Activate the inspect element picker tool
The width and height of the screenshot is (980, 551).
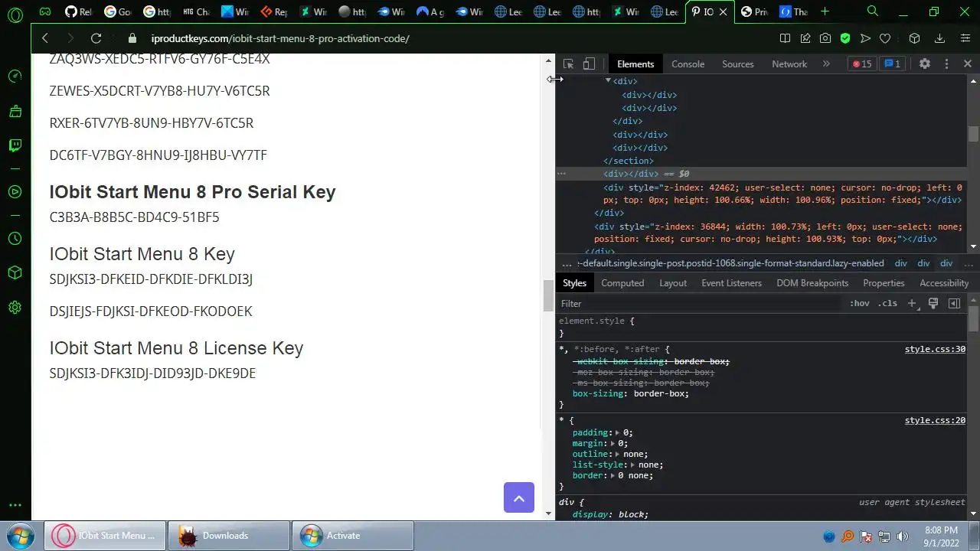click(568, 64)
